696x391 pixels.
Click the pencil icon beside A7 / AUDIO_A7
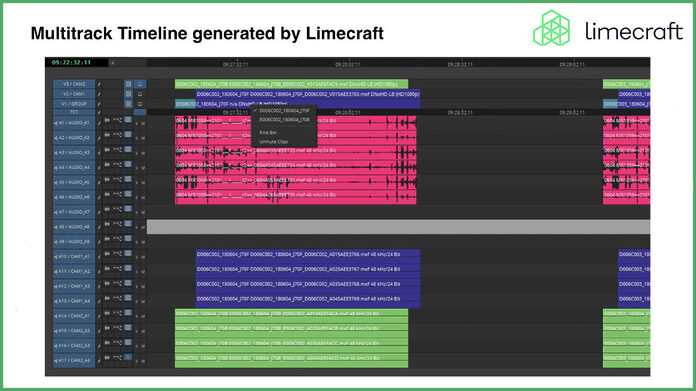tap(99, 212)
